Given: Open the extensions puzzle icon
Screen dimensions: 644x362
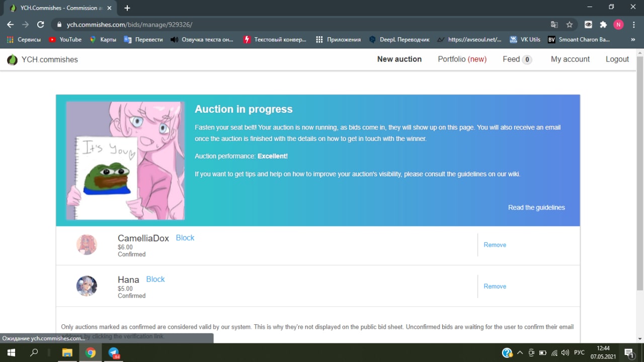Looking at the screenshot, I should (x=603, y=24).
